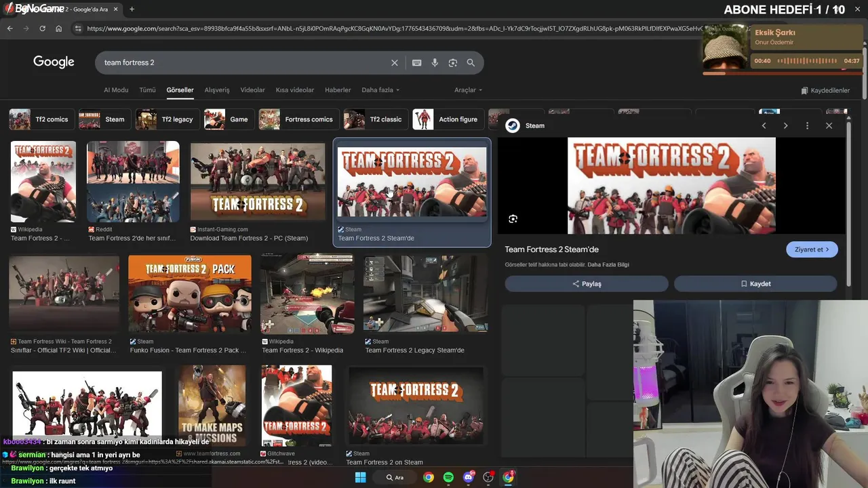This screenshot has height=488, width=868.
Task: Search inside image with Lens icon on preview
Action: 513,219
